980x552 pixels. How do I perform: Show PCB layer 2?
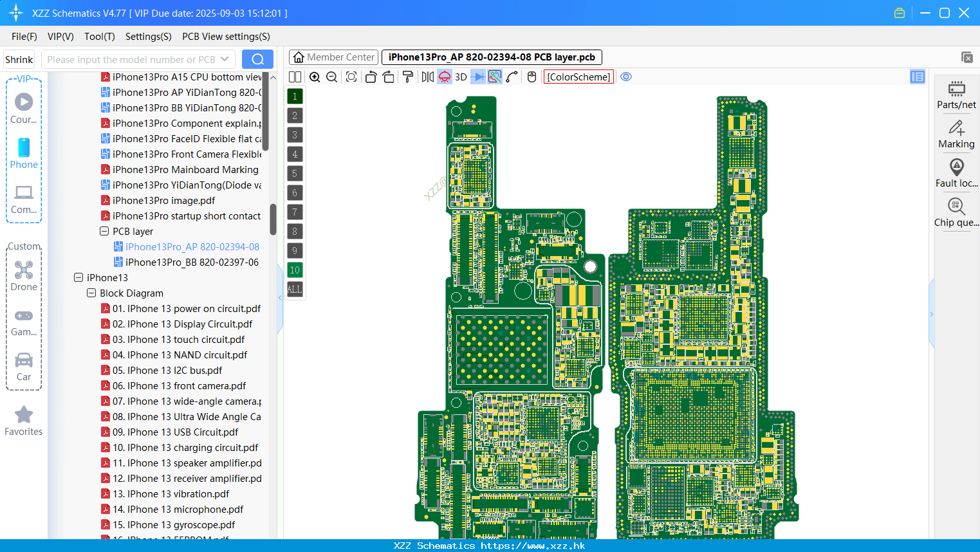[295, 115]
